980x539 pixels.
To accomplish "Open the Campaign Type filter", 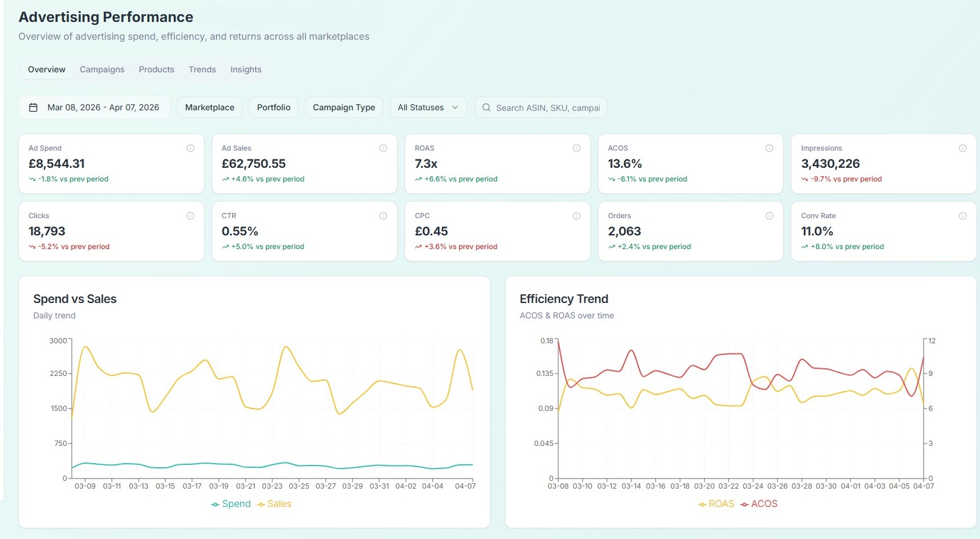I will pos(344,107).
